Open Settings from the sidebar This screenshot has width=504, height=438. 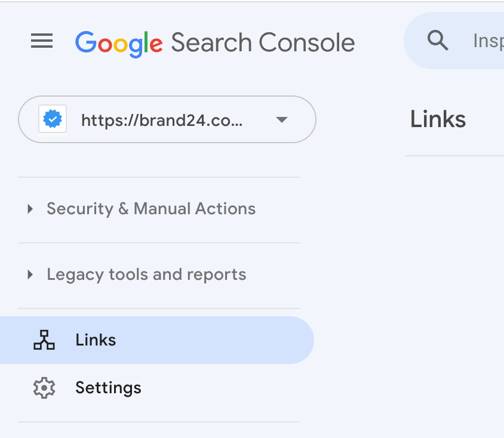[108, 387]
